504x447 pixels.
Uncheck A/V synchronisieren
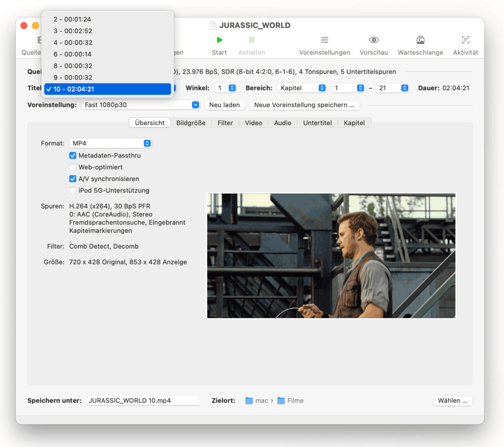[73, 179]
